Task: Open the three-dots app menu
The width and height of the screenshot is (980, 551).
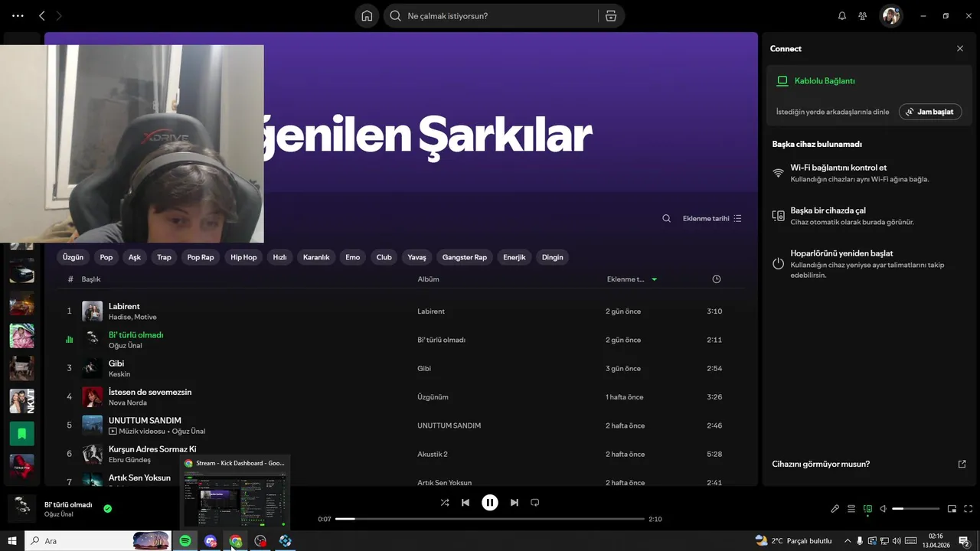Action: coord(18,16)
